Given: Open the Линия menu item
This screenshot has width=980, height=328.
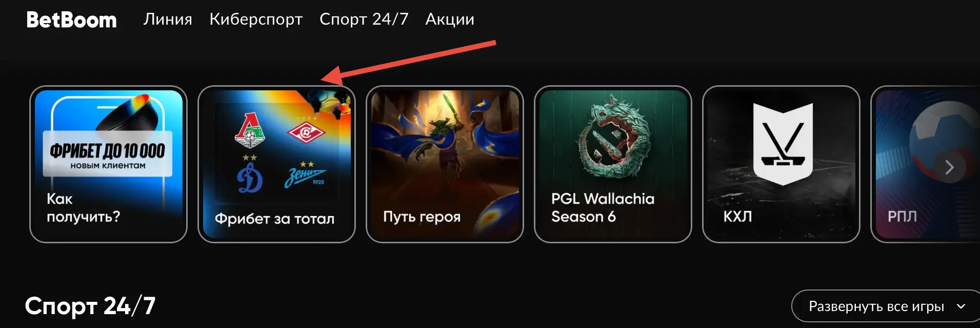Looking at the screenshot, I should tap(168, 19).
